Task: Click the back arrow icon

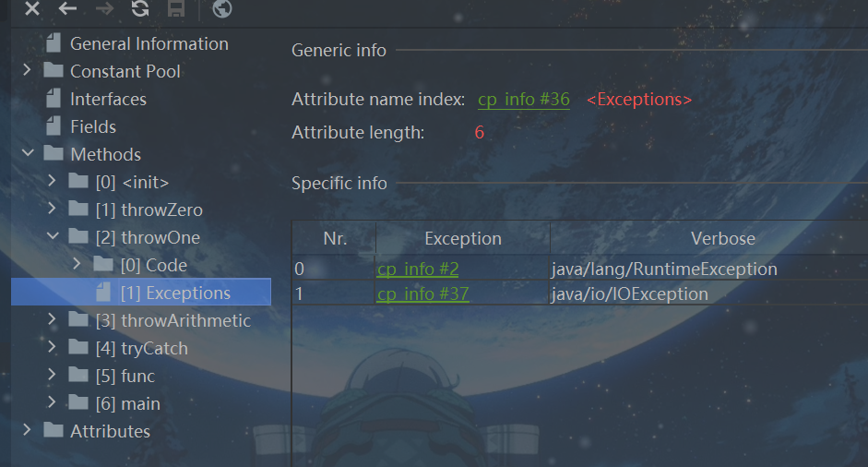Action: (x=67, y=9)
